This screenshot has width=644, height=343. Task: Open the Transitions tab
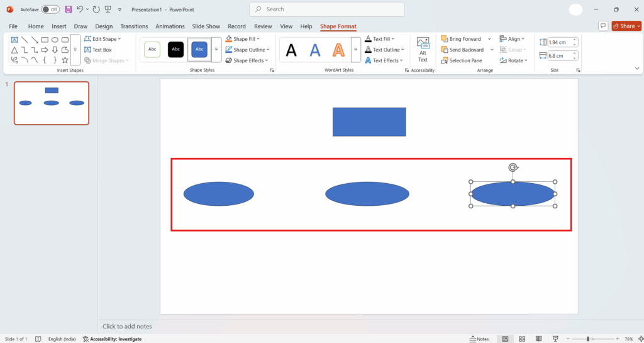134,26
